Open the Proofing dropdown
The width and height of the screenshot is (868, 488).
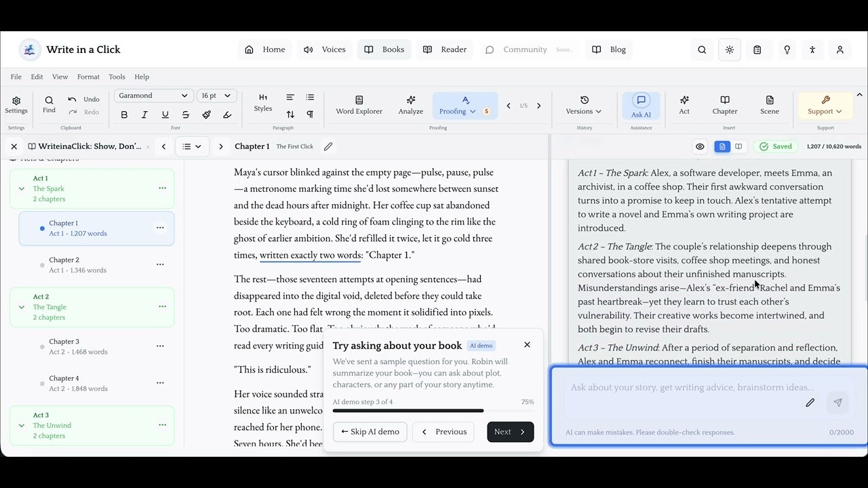465,105
